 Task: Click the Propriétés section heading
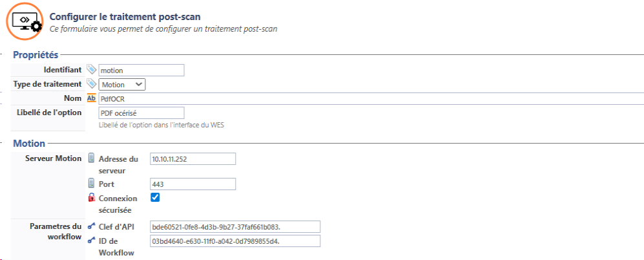(x=36, y=55)
